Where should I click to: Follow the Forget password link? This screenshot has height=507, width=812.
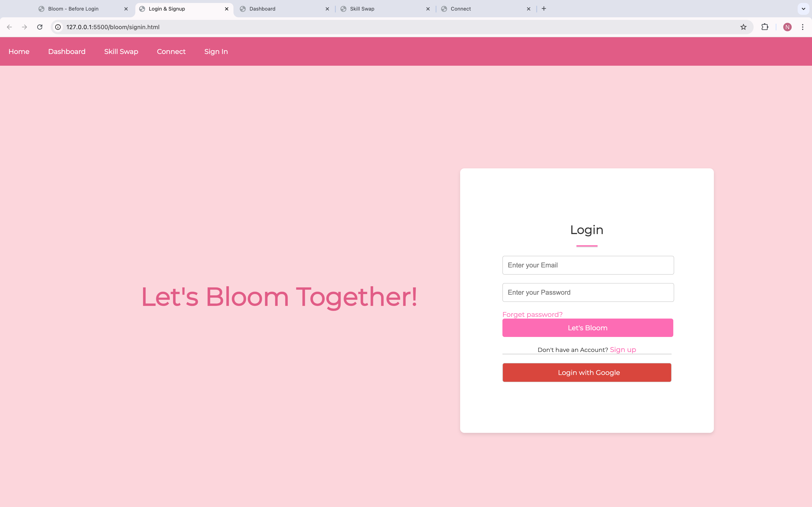click(532, 315)
